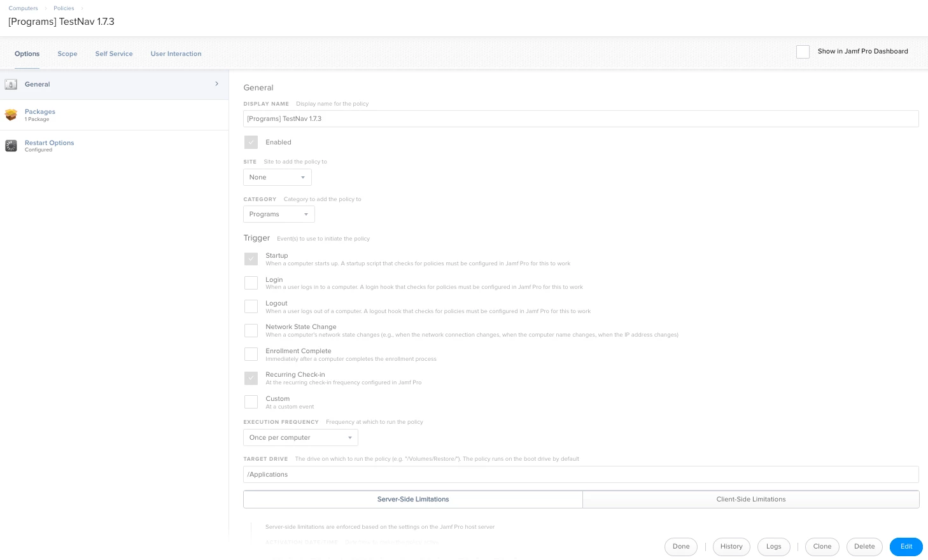Select the Server-Side Limitations tab
The height and width of the screenshot is (560, 928).
pyautogui.click(x=413, y=500)
